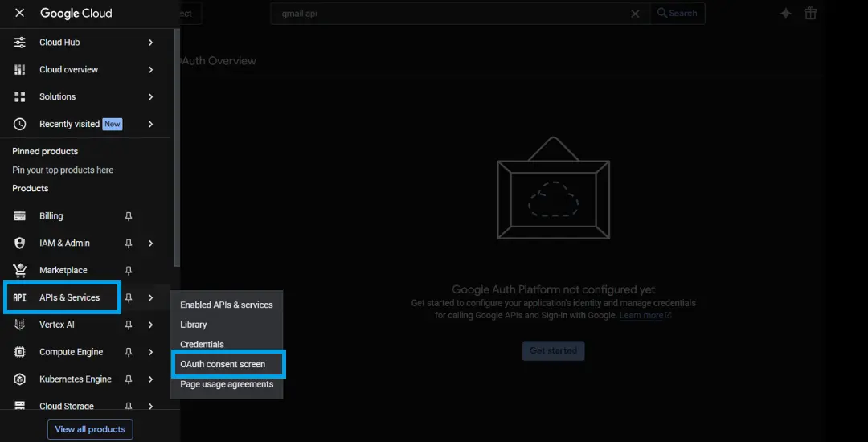This screenshot has width=868, height=442.
Task: Click the Marketplace cart icon
Action: (19, 271)
